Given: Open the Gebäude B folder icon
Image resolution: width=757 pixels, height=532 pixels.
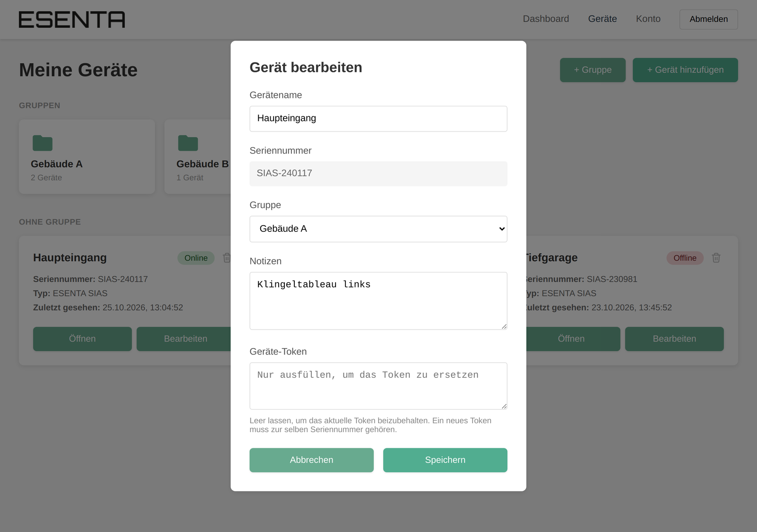Looking at the screenshot, I should click(x=188, y=143).
